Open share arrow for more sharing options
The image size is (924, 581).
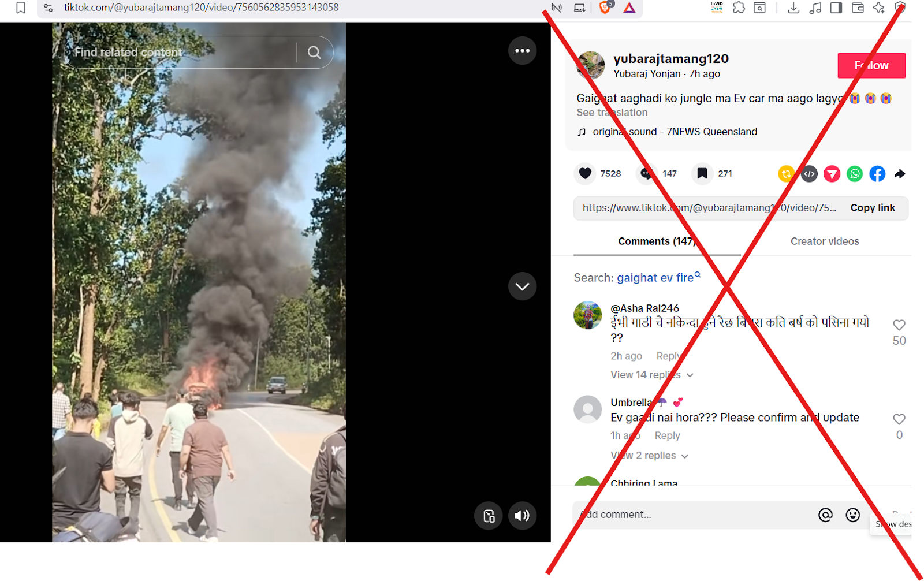899,174
